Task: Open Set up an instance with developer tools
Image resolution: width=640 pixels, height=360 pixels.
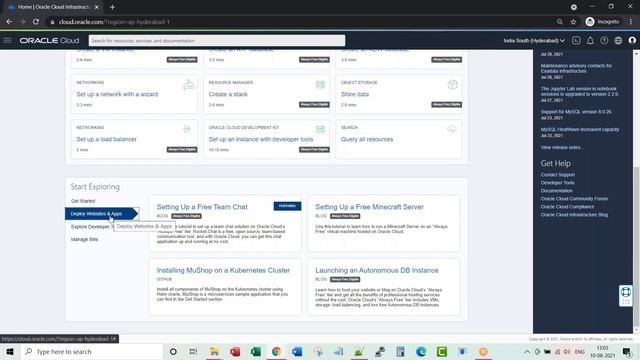Action: click(261, 139)
